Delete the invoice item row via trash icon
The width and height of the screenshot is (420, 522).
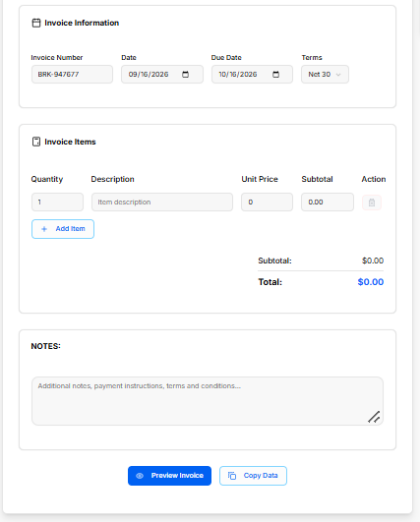pyautogui.click(x=372, y=203)
